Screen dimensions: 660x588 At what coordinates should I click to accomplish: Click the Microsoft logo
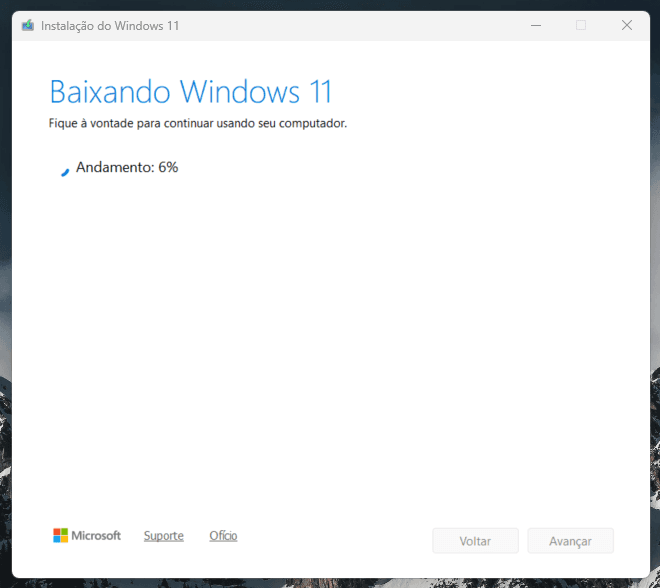pos(87,535)
